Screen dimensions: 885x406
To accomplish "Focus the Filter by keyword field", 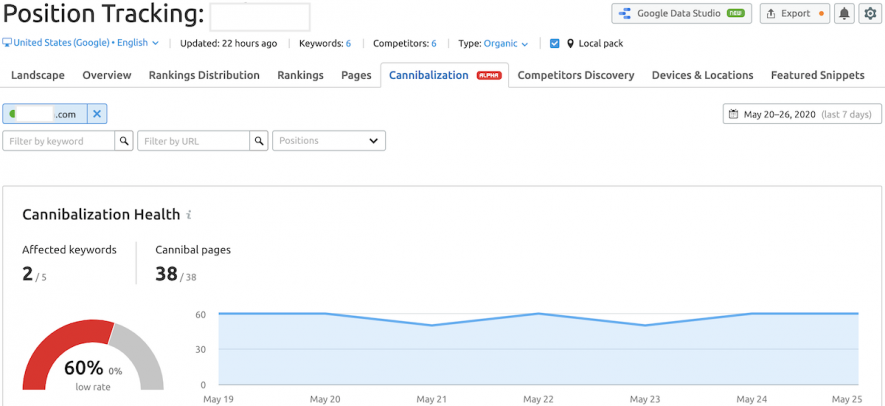I will click(x=59, y=141).
